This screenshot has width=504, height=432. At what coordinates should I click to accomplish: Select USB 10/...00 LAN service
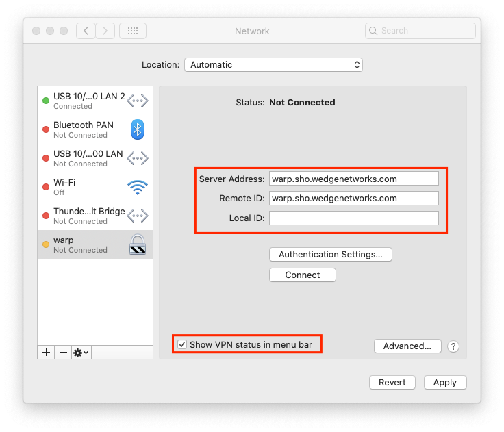point(88,158)
